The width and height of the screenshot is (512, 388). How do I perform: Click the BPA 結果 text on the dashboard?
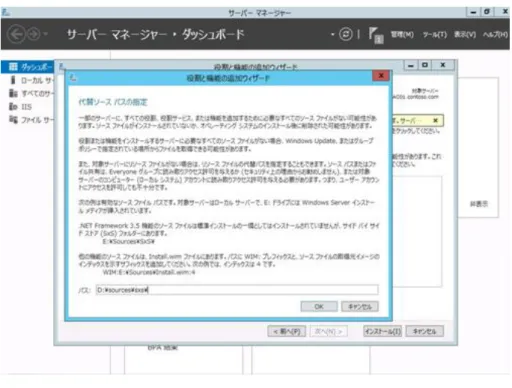pos(163,348)
